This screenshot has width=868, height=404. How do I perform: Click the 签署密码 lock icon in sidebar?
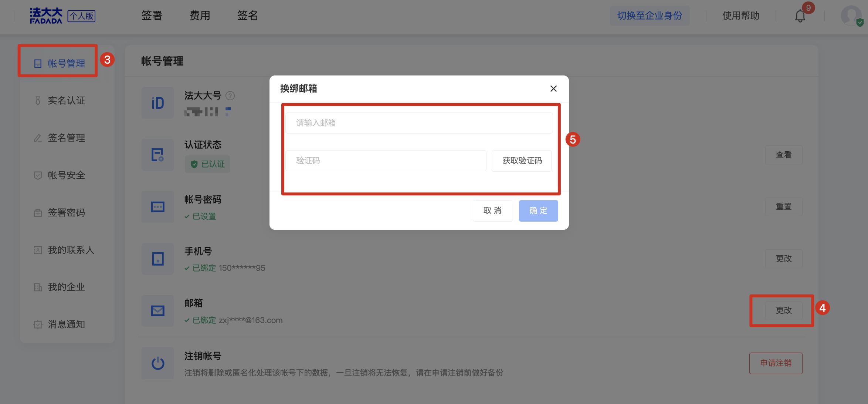[37, 212]
